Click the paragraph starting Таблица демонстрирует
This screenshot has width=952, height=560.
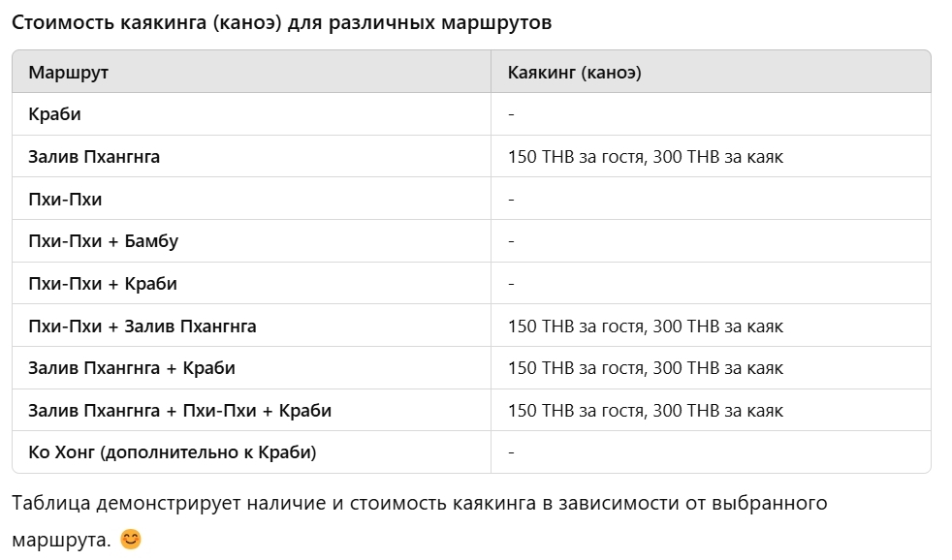coord(420,520)
